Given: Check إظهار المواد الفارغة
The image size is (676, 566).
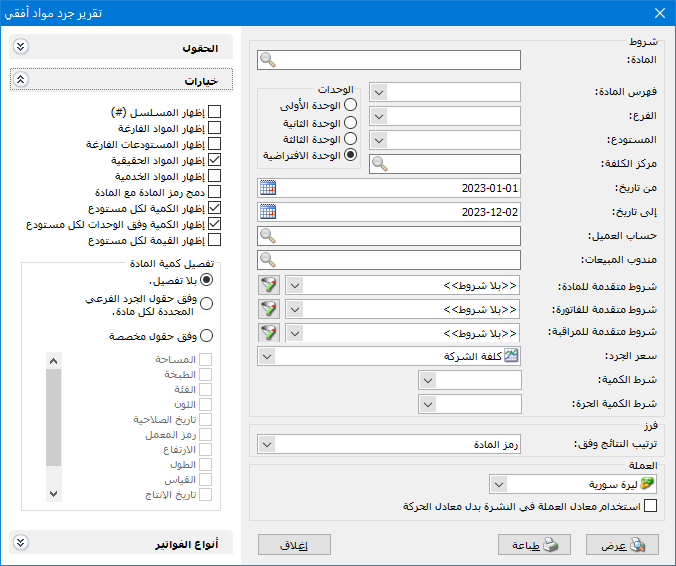Looking at the screenshot, I should 214,128.
